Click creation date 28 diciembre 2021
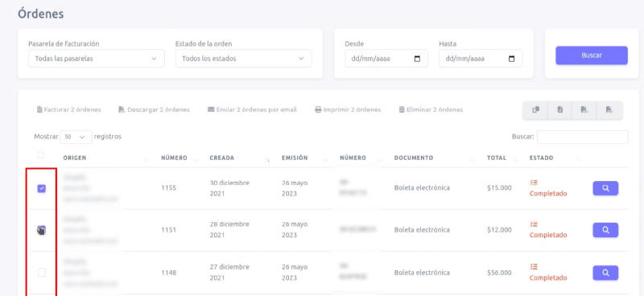Viewport: 644px width, 296px height. coord(229,230)
